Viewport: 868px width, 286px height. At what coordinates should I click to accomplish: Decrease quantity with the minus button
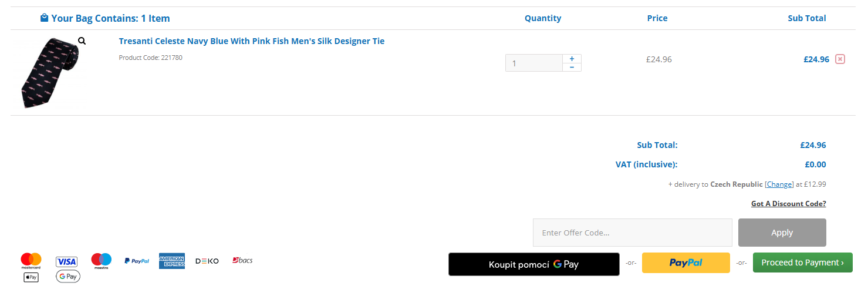pos(572,67)
